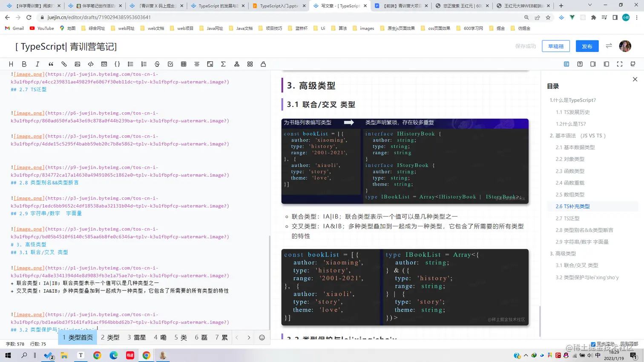
Task: Show only the editor pane
Action: coord(593,64)
